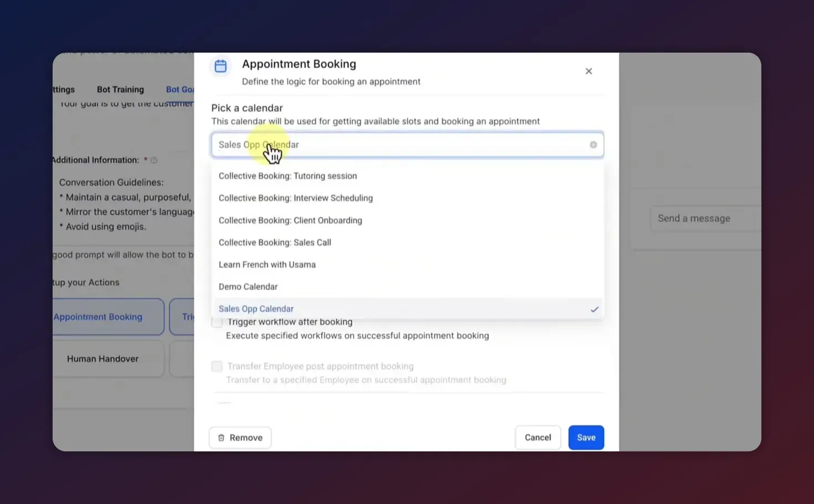The width and height of the screenshot is (814, 504).
Task: Select Collective Booking: Tutoring session option
Action: tap(287, 176)
